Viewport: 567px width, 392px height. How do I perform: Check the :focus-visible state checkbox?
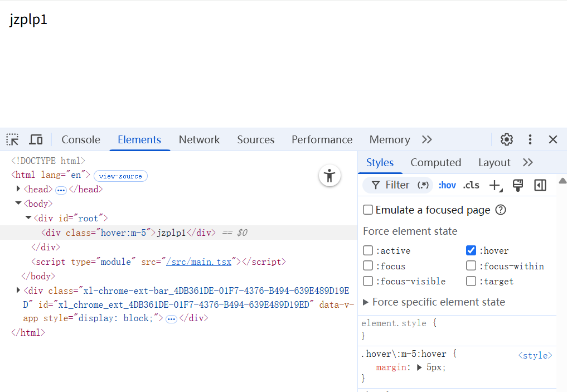(368, 281)
